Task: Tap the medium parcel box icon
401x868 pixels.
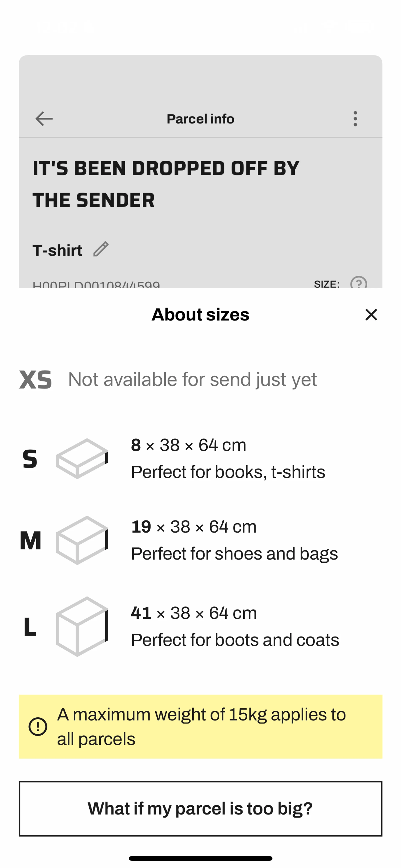Action: tap(82, 540)
